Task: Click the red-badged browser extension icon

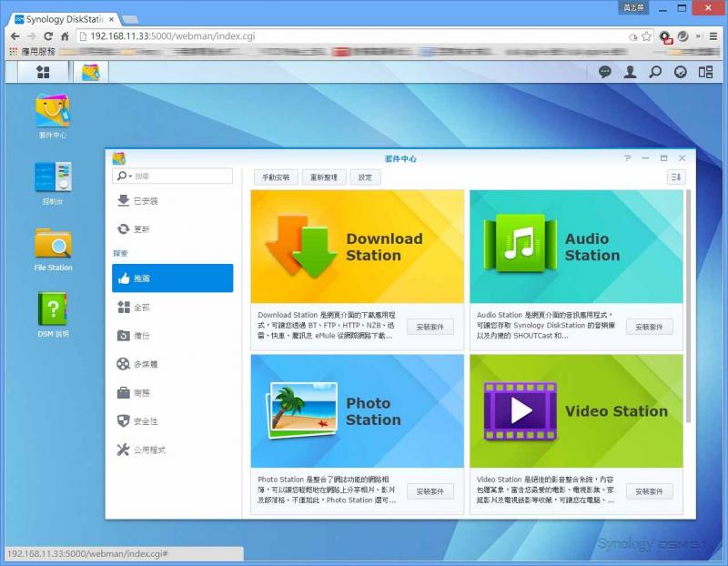Action: click(x=665, y=36)
